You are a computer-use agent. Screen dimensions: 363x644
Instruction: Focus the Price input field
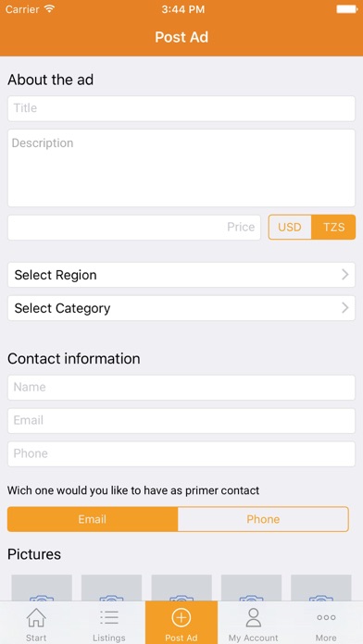134,227
